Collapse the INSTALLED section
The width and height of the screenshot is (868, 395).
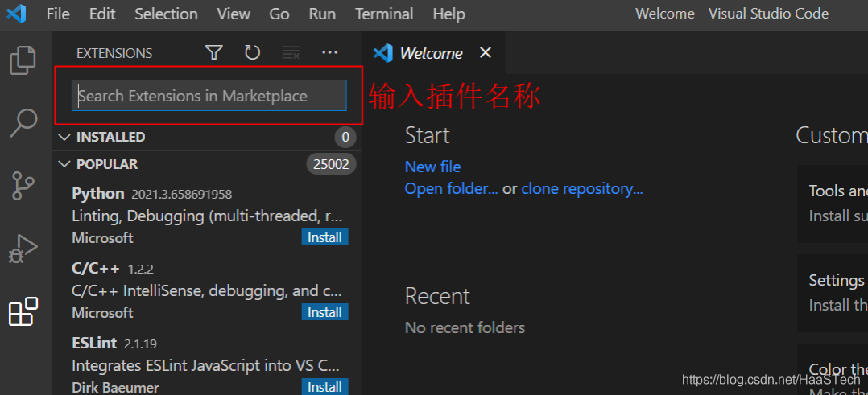[x=64, y=137]
